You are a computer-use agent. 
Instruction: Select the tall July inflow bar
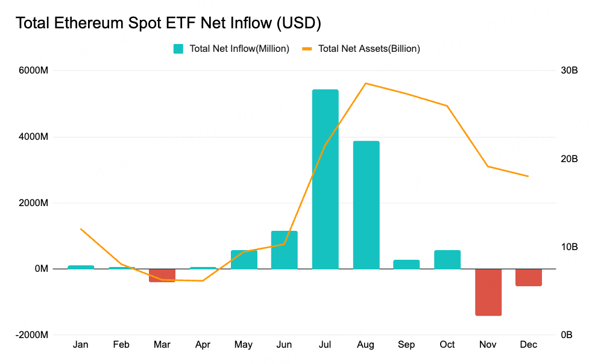click(325, 179)
